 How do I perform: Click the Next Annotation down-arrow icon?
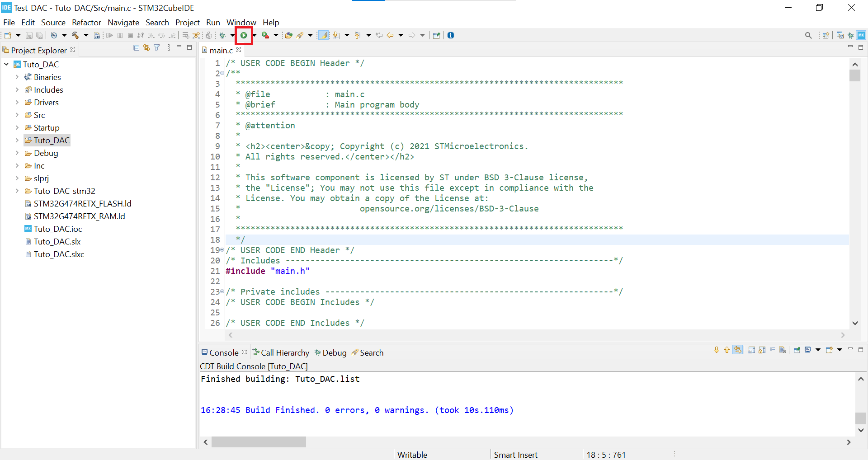pyautogui.click(x=336, y=35)
